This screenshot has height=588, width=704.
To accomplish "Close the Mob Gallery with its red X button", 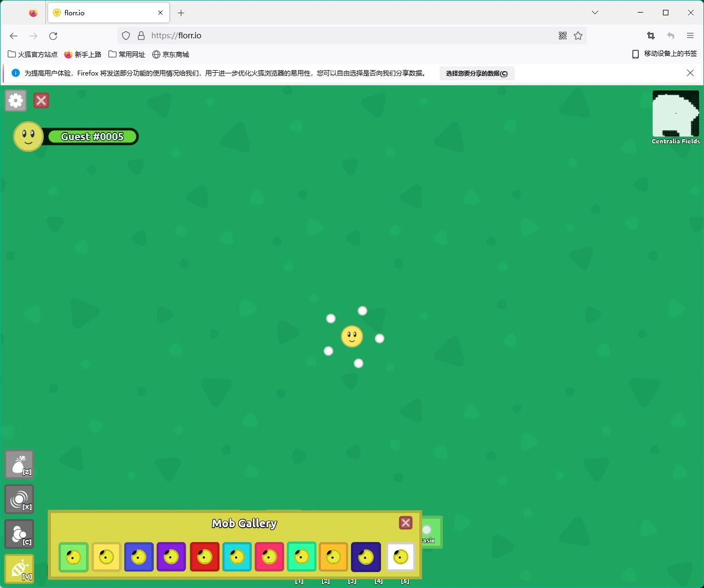I will pyautogui.click(x=406, y=523).
